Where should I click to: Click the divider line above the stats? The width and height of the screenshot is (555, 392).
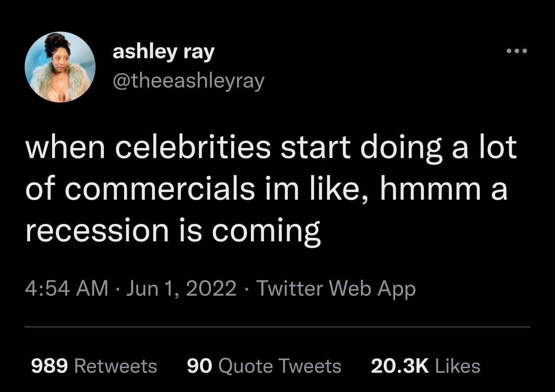(277, 327)
